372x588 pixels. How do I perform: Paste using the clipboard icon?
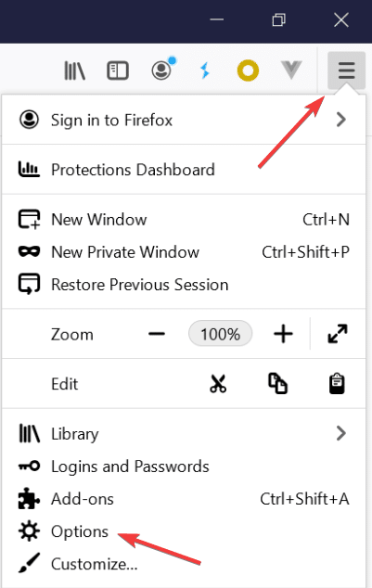337,384
